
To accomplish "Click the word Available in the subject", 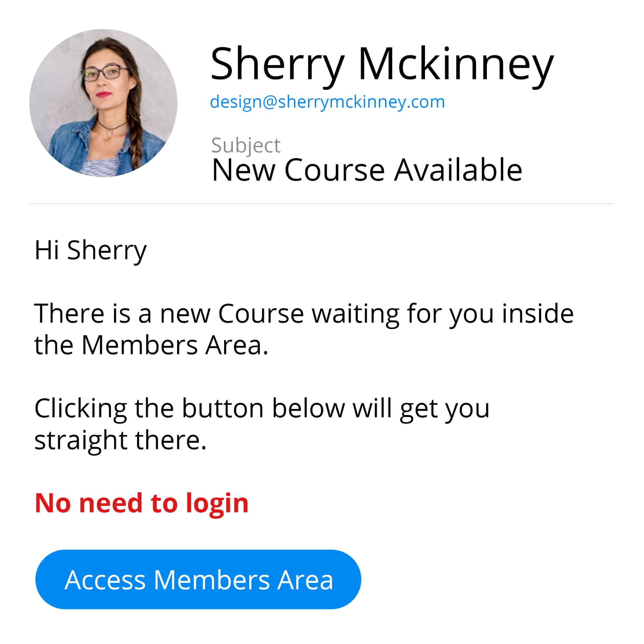I will (x=458, y=170).
